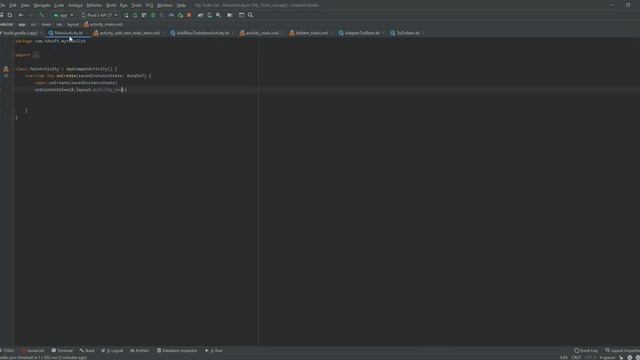Click the Make Project hammer icon
Image resolution: width=640 pixels, height=360 pixels.
[x=41, y=15]
